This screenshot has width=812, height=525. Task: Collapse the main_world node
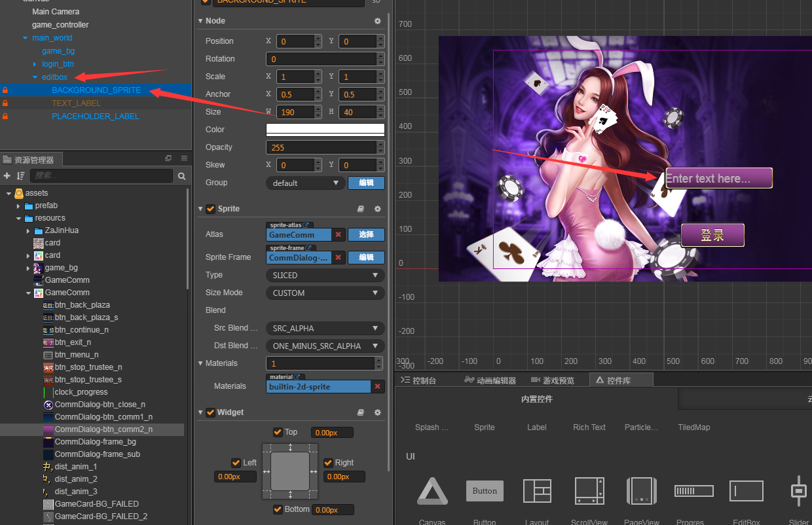click(x=26, y=38)
